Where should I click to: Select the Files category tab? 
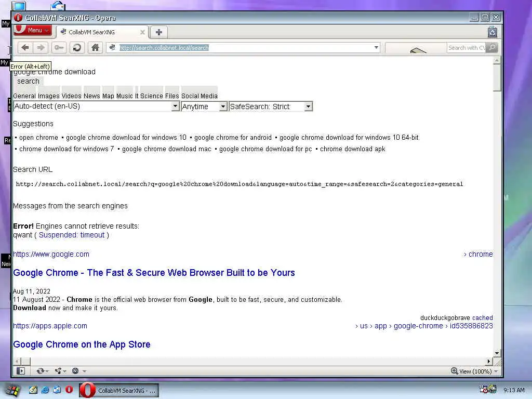point(172,96)
